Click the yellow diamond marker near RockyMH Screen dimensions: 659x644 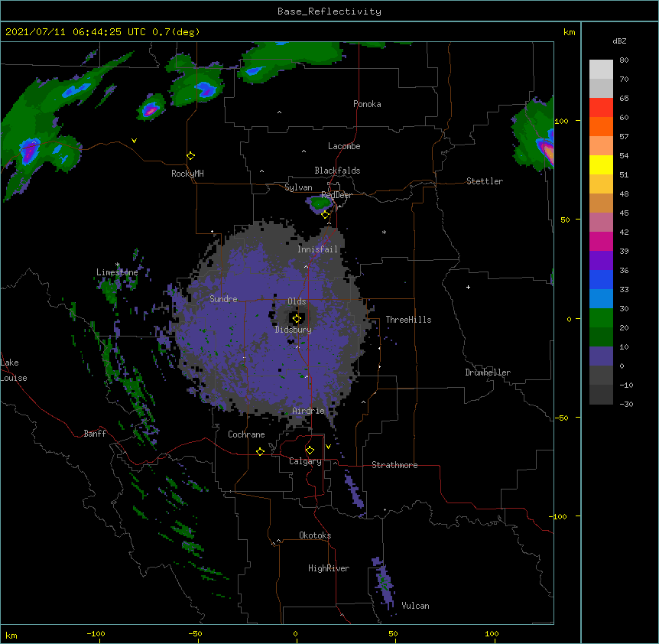click(x=190, y=156)
